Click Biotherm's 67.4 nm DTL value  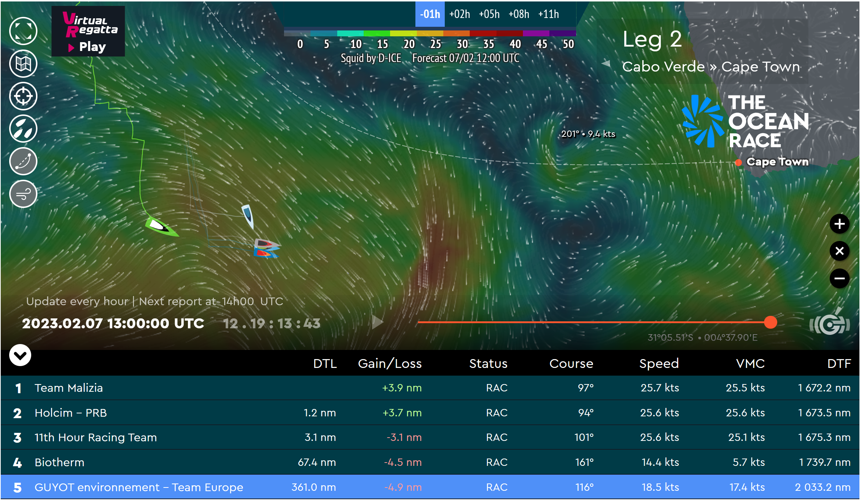(317, 462)
